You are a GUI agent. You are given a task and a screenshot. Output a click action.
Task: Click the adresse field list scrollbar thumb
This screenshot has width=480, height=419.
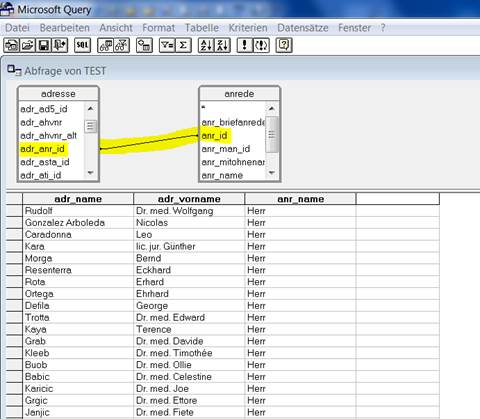pos(90,126)
